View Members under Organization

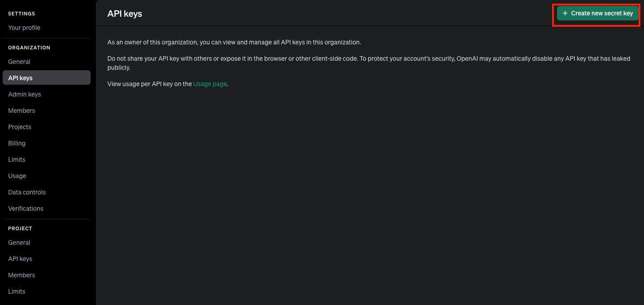click(21, 111)
